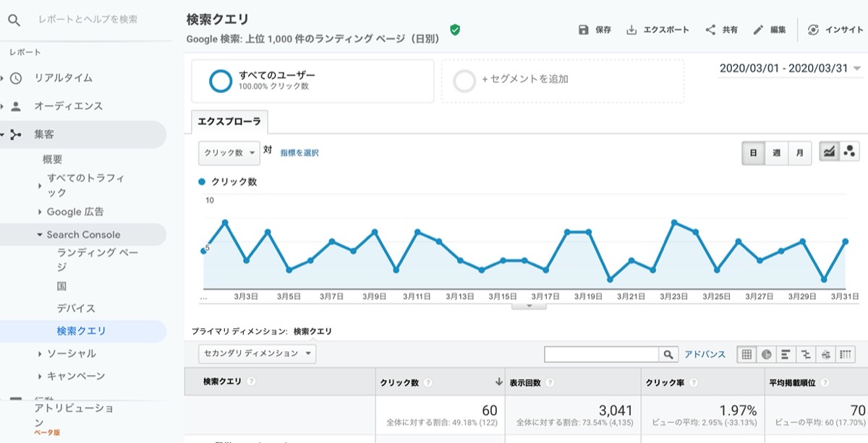Switch to the comparison view icon
Viewport: 868px width, 443px height.
pos(806,354)
